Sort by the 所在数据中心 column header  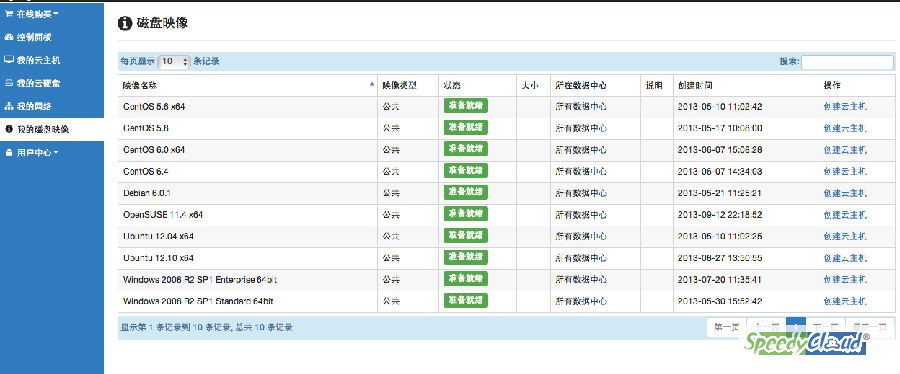point(596,85)
